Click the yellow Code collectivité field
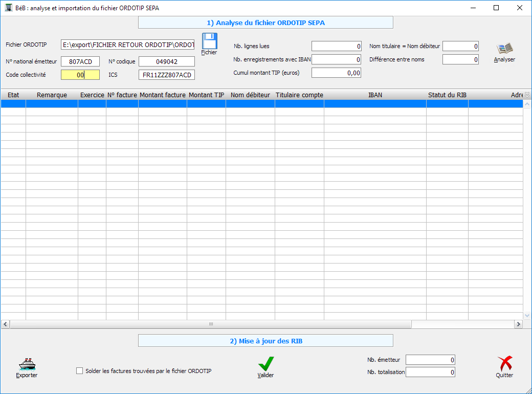The image size is (532, 394). (x=80, y=75)
